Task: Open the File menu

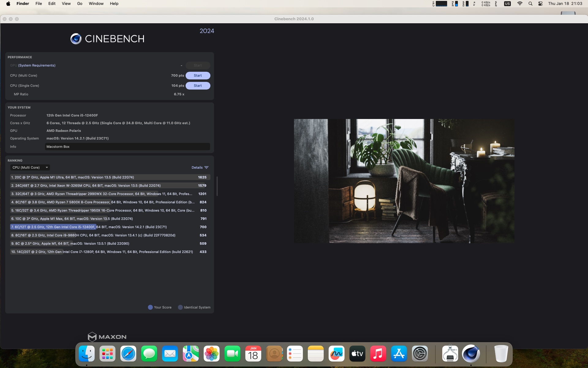Action: 39,4
